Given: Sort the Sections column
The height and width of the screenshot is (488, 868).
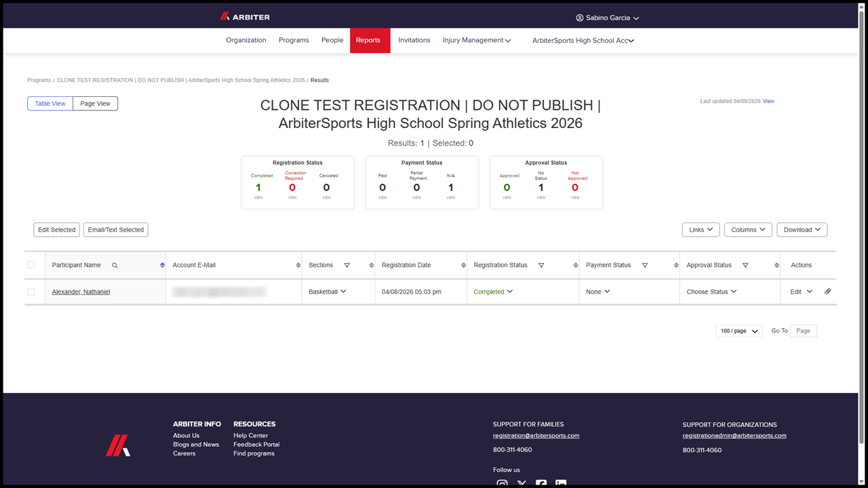Looking at the screenshot, I should tap(372, 266).
